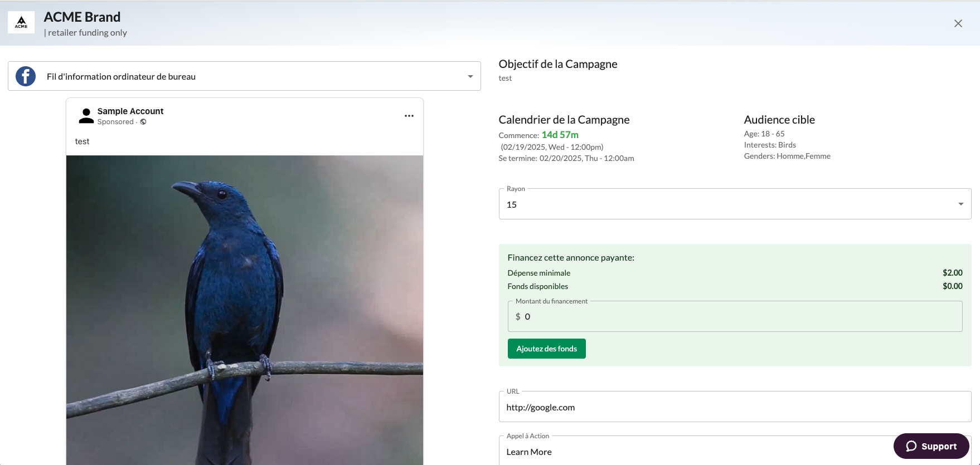Viewport: 980px width, 465px height.
Task: Click the Sample Account profile avatar
Action: point(86,116)
